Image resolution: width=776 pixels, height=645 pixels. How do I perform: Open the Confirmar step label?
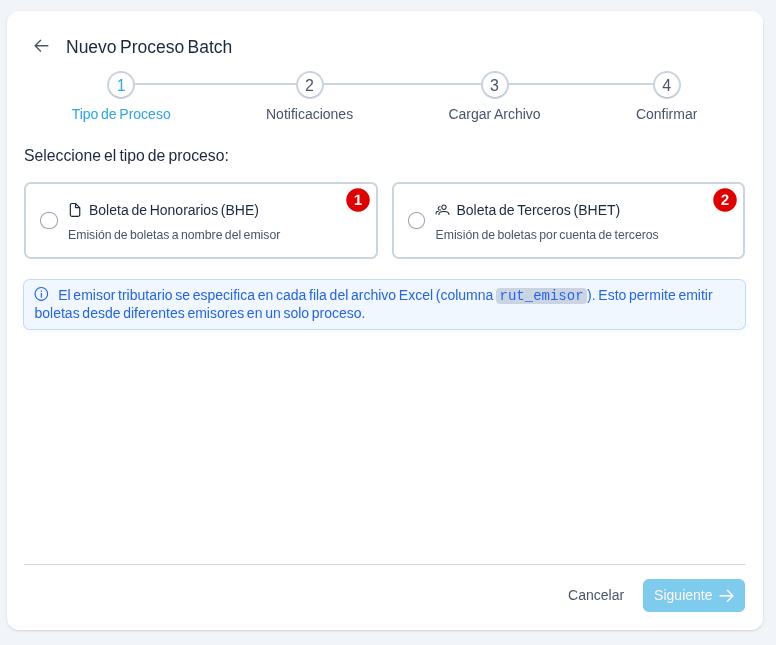[x=667, y=114]
